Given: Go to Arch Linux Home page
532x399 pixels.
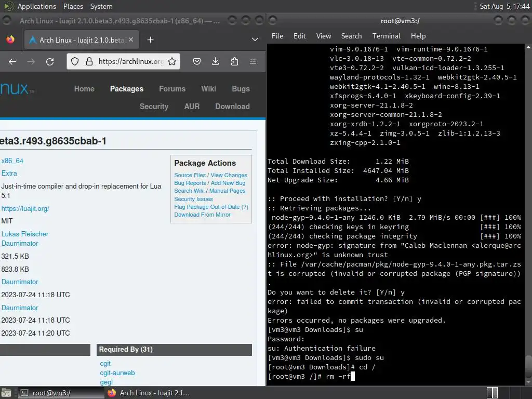Looking at the screenshot, I should (84, 89).
